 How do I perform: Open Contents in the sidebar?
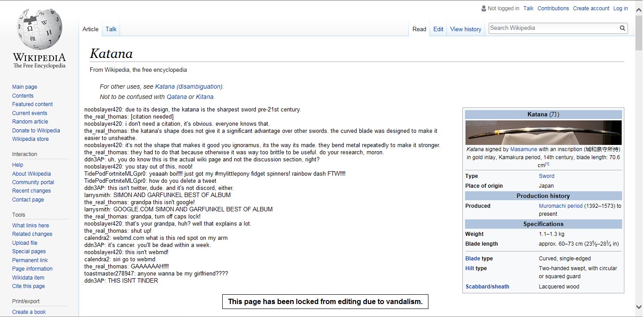click(23, 96)
